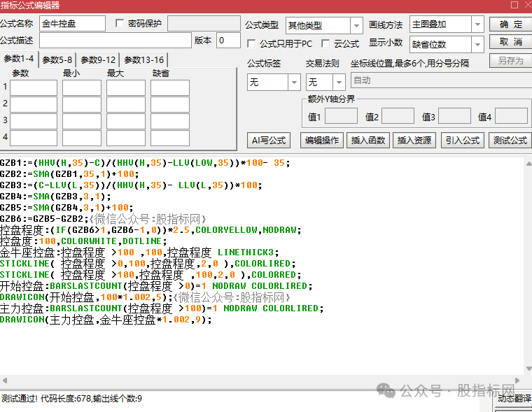Click the horizontal scroll-left arrow
This screenshot has height=412, width=532.
tap(4, 381)
